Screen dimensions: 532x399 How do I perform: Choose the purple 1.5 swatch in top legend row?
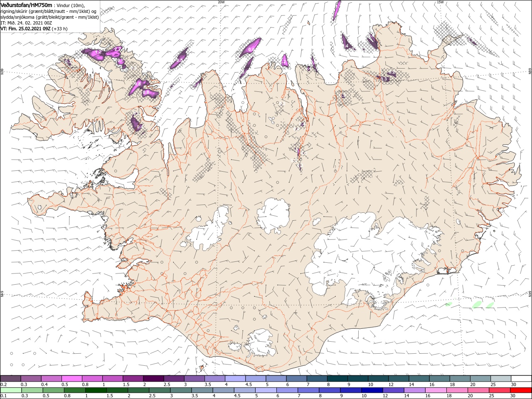pos(133,378)
